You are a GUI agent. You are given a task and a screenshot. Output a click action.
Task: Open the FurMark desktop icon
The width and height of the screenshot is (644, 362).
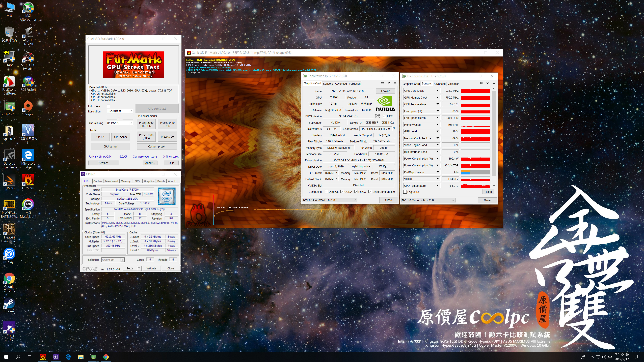tap(28, 182)
